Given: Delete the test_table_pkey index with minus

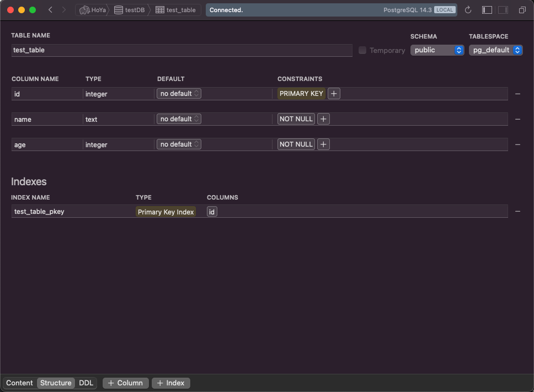Looking at the screenshot, I should pyautogui.click(x=517, y=211).
